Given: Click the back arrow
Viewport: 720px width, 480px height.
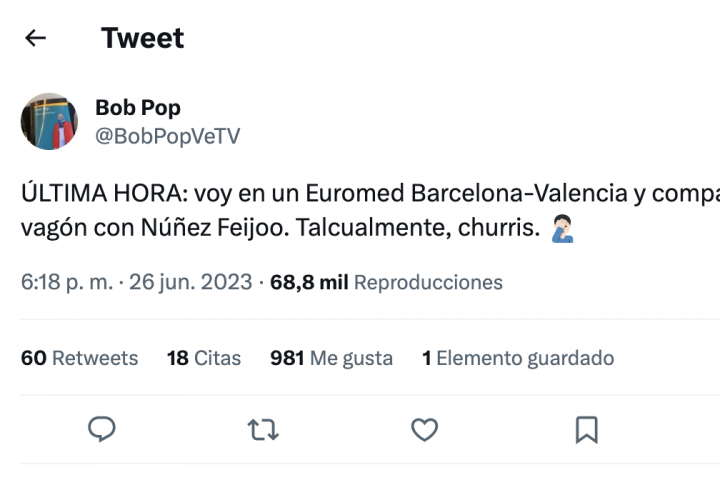Looking at the screenshot, I should coord(36,39).
